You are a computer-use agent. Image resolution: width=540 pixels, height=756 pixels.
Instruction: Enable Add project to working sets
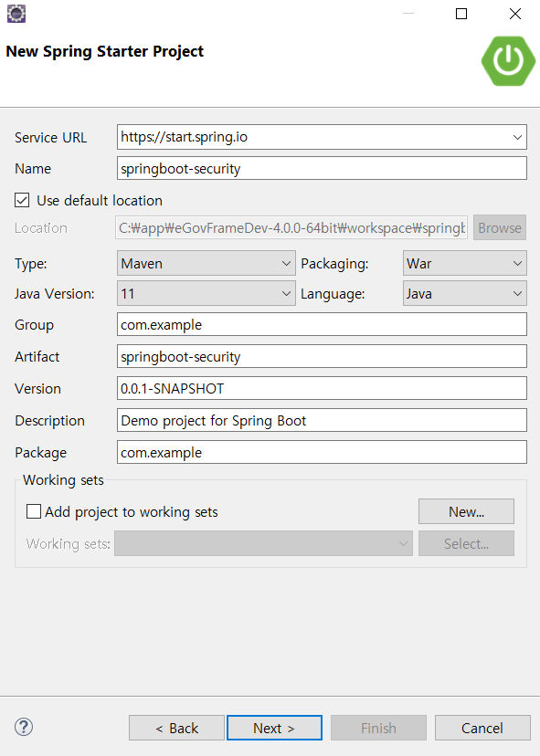tap(34, 511)
